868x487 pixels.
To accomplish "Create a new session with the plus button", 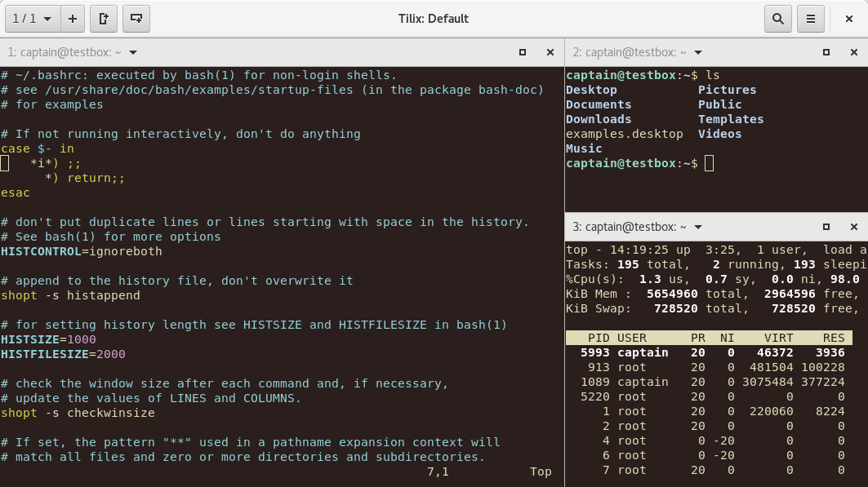I will (73, 18).
